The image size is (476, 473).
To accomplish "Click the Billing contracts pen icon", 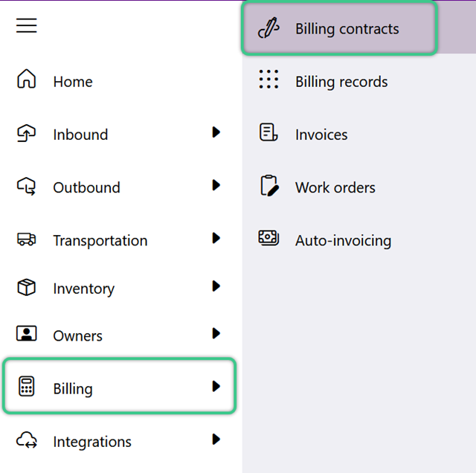I will point(268,28).
